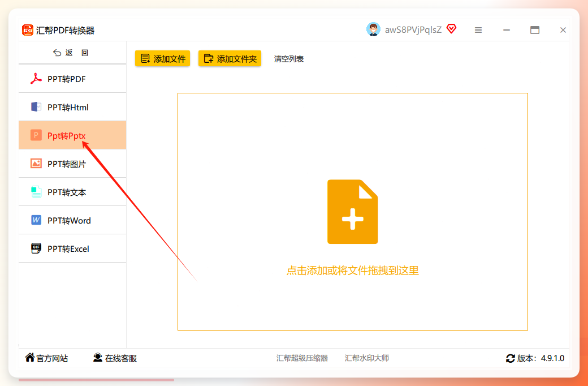Click the headset icon for 在线客服
This screenshot has height=386, width=588.
(97, 358)
